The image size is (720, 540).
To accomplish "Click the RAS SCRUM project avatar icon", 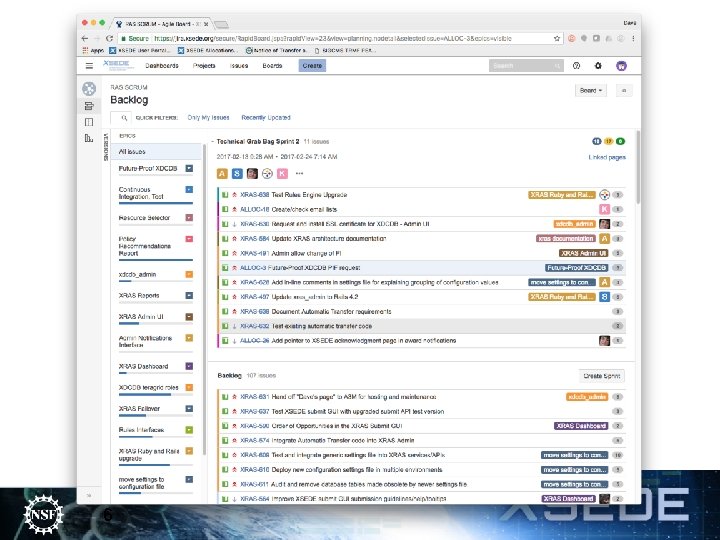I will (89, 89).
